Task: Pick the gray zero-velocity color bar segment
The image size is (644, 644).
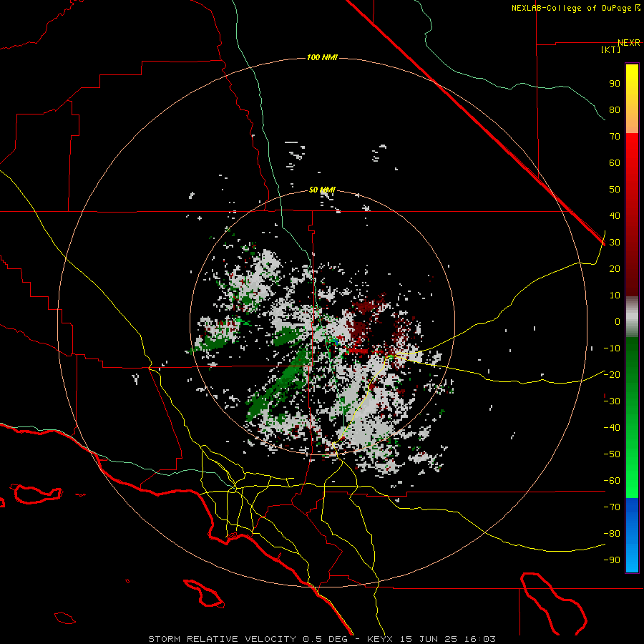Action: click(x=632, y=317)
